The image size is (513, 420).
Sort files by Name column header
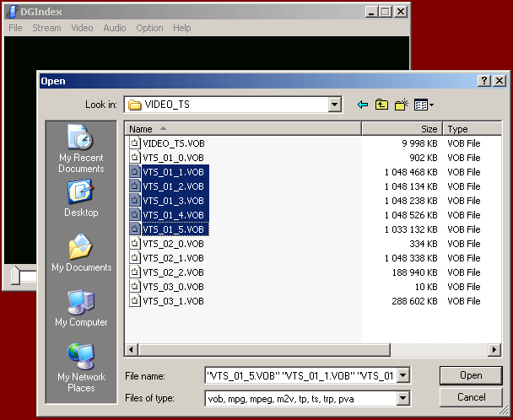tap(243, 129)
